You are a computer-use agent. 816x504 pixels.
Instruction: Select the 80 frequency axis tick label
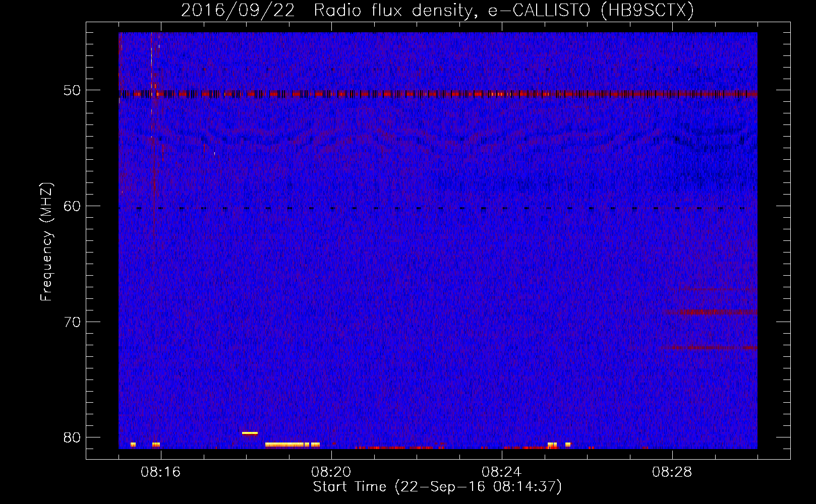click(x=72, y=437)
